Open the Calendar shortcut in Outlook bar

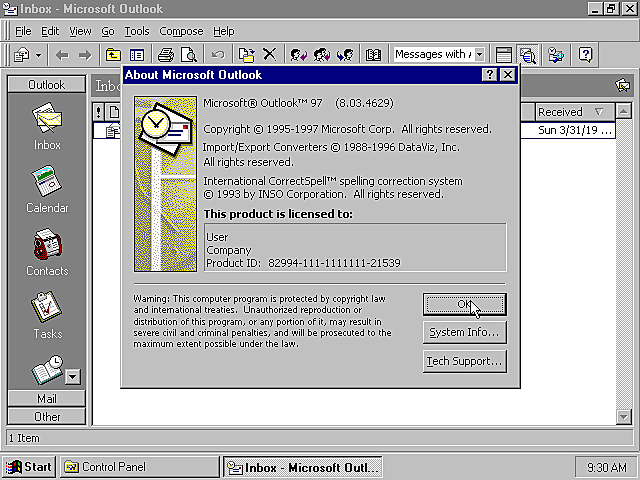click(47, 189)
